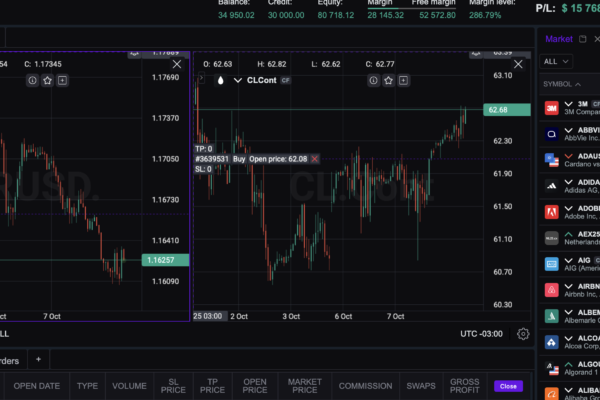Sort orders by GROSS PROFIT column
The image size is (600, 400).
[463, 386]
